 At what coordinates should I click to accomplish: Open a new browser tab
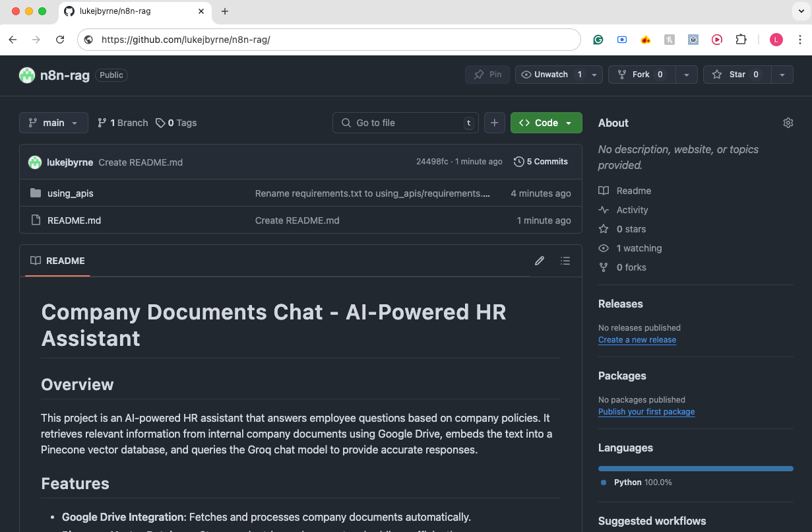pos(225,11)
